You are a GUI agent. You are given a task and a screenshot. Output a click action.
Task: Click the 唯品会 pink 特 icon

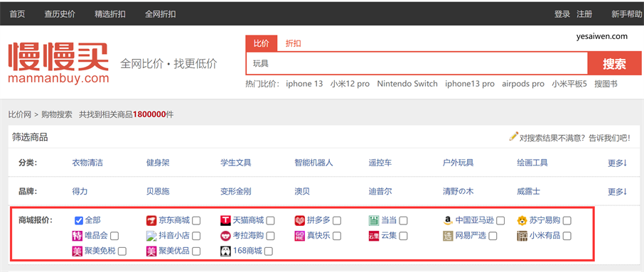coord(77,236)
